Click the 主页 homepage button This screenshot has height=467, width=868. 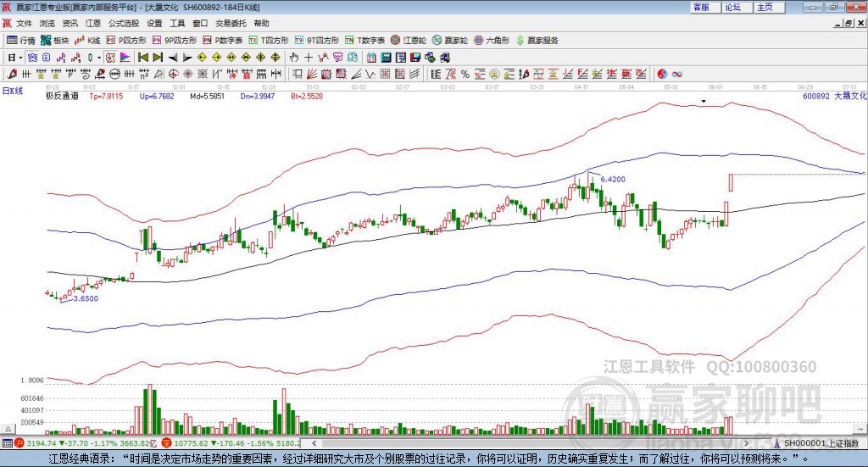pyautogui.click(x=770, y=7)
